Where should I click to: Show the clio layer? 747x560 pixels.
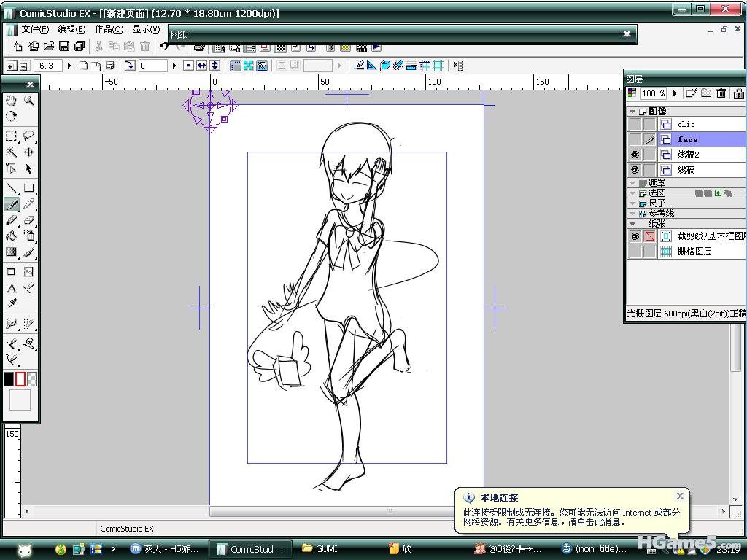635,124
